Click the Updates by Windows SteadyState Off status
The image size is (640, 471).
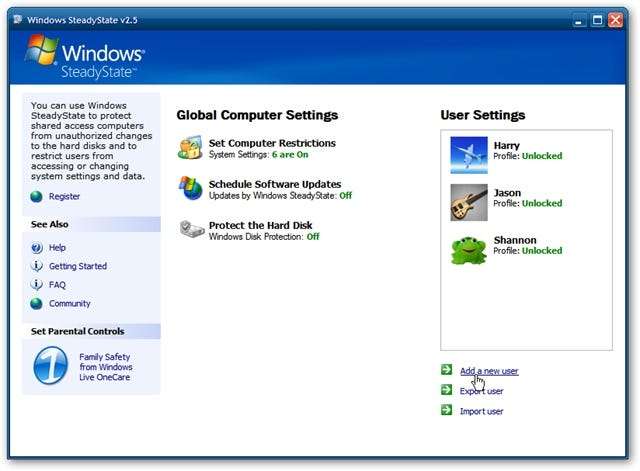345,196
